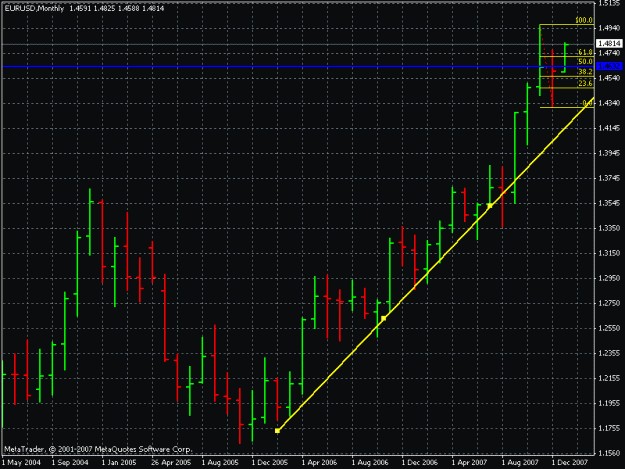625x469 pixels.
Task: Click the 26 Apr 2005 date label
Action: point(171,463)
